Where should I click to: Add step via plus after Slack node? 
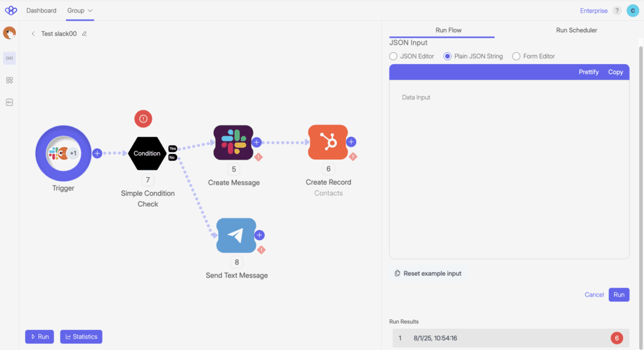[257, 143]
